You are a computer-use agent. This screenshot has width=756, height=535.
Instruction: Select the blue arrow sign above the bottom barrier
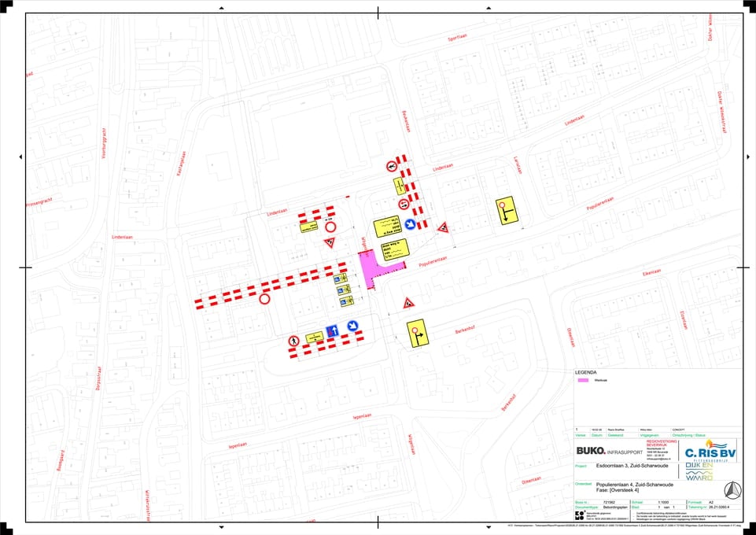(353, 326)
